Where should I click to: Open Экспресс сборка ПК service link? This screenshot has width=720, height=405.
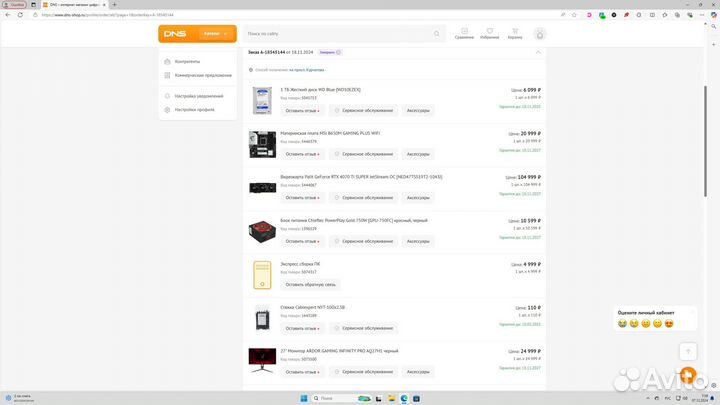coord(300,264)
